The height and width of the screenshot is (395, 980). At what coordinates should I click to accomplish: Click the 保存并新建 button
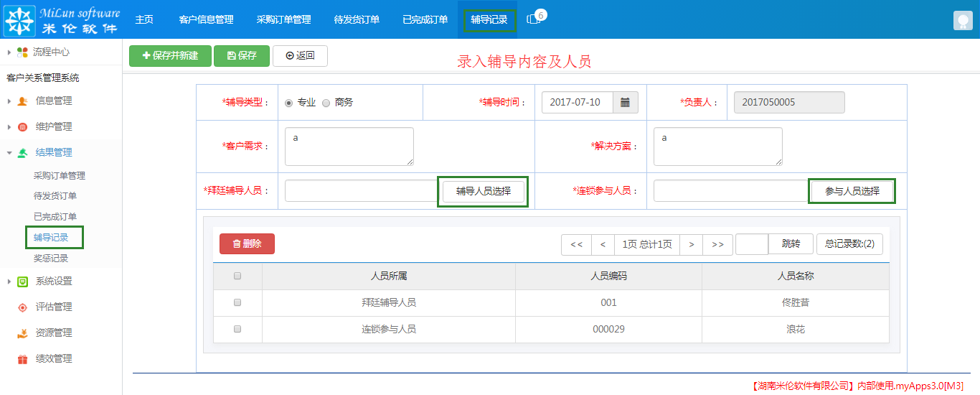click(x=170, y=56)
